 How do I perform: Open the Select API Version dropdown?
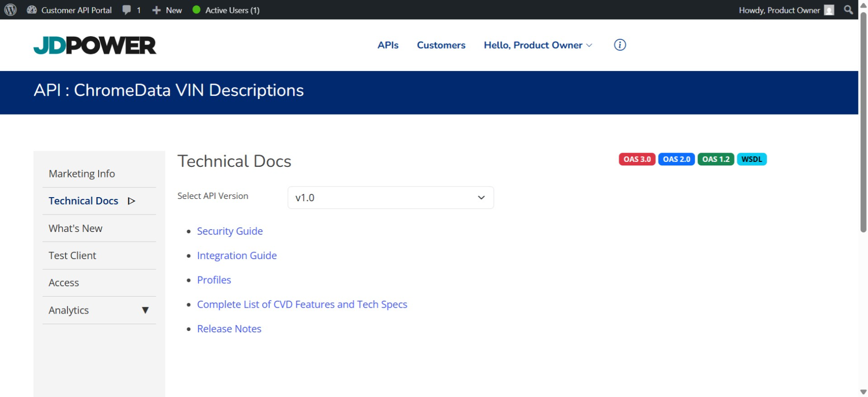point(390,198)
